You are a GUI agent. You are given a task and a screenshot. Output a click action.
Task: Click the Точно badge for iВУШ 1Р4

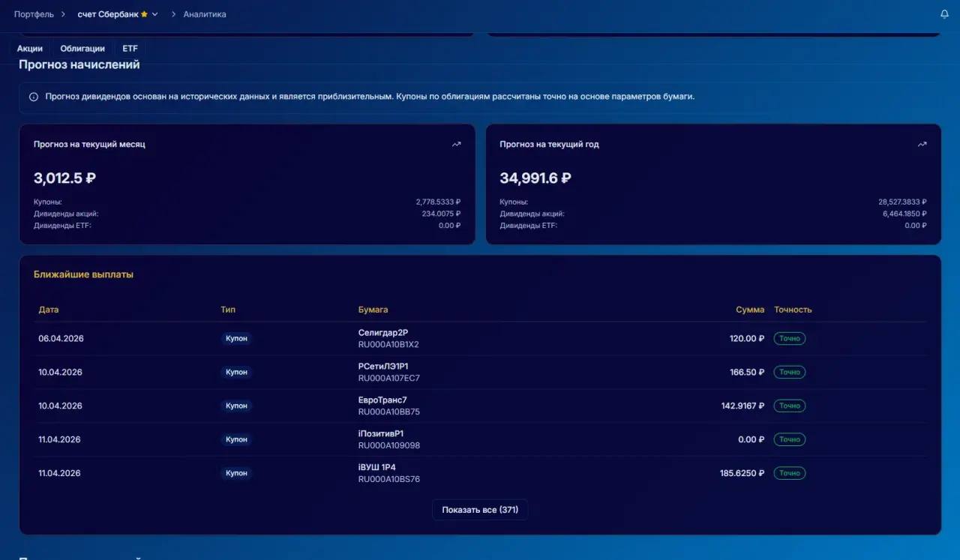(x=789, y=474)
